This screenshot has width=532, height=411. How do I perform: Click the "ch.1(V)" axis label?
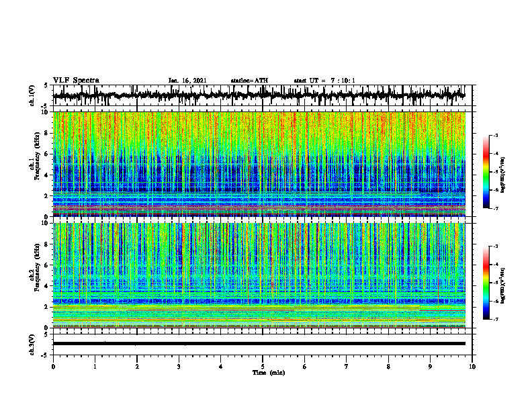(32, 95)
